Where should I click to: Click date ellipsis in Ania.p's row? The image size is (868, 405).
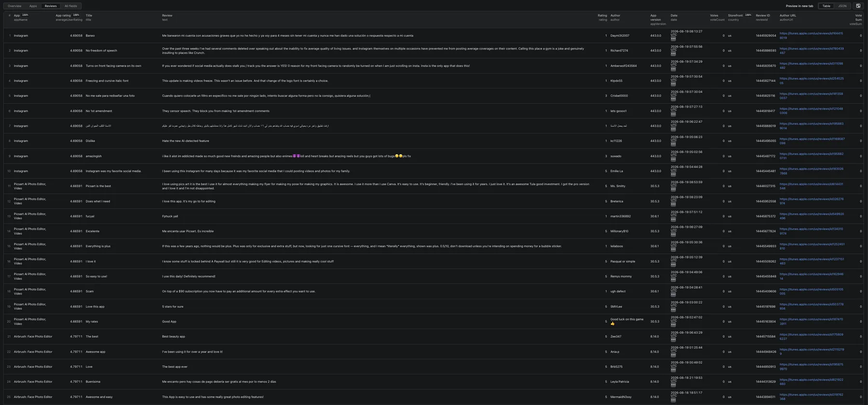(673, 355)
